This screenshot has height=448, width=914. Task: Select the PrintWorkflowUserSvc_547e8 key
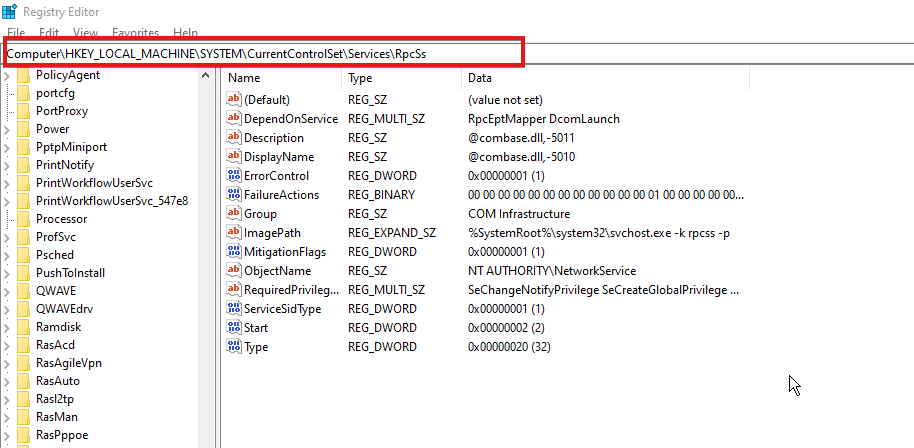click(112, 201)
